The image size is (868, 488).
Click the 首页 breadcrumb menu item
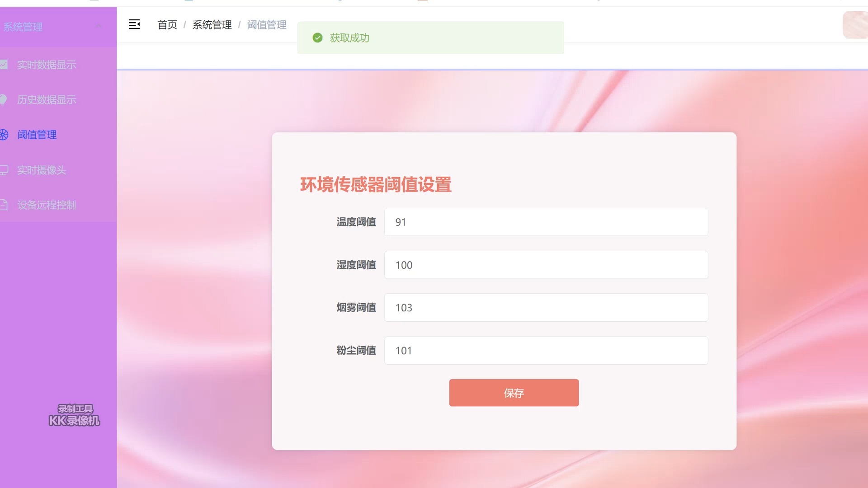(167, 24)
